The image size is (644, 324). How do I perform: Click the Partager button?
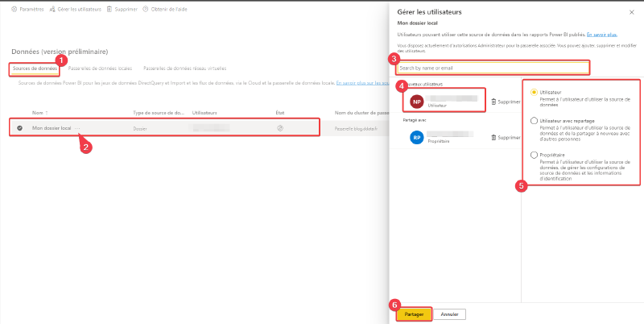(414, 314)
